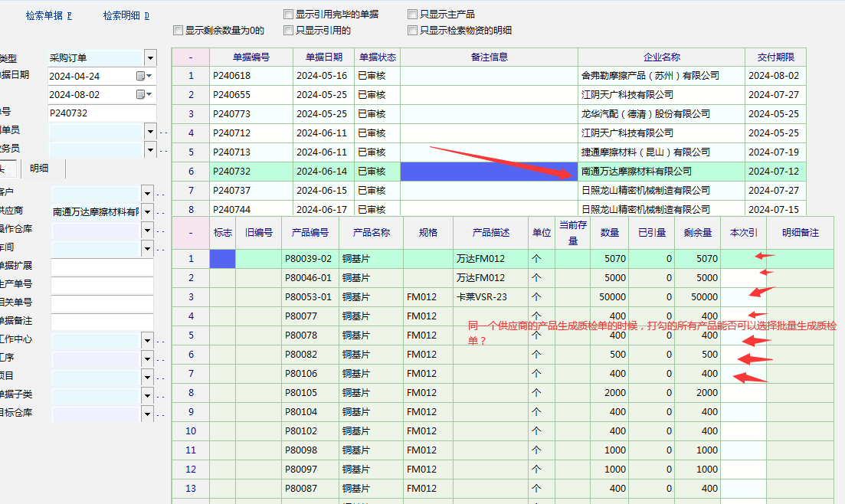Tick the 只显示引用的 checkbox
Viewport: 845px width, 504px height.
pos(288,31)
